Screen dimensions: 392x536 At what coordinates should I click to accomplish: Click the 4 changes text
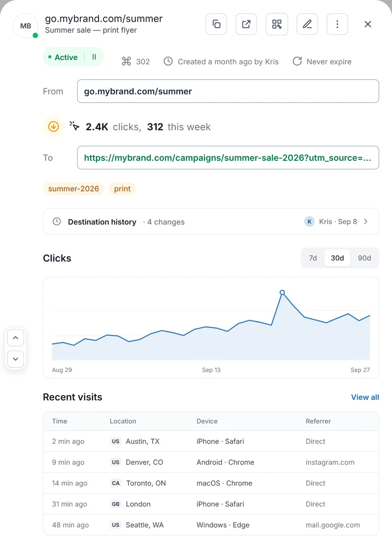point(165,222)
